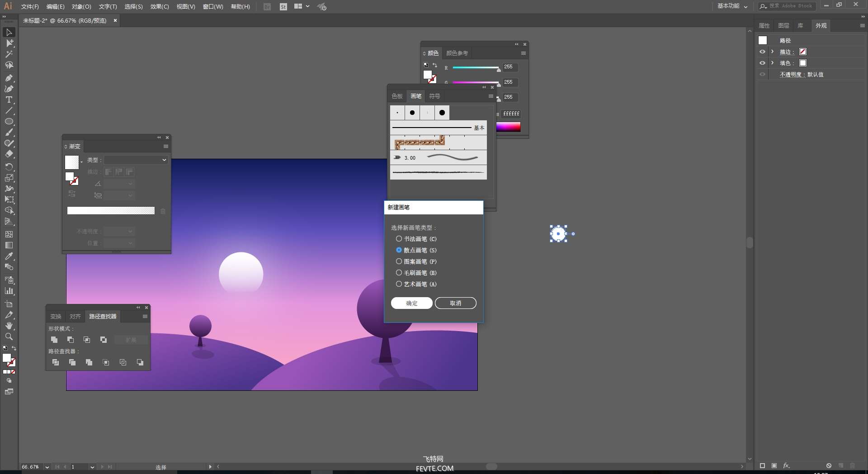Open 对象(O) menu
The width and height of the screenshot is (868, 474).
click(x=81, y=6)
